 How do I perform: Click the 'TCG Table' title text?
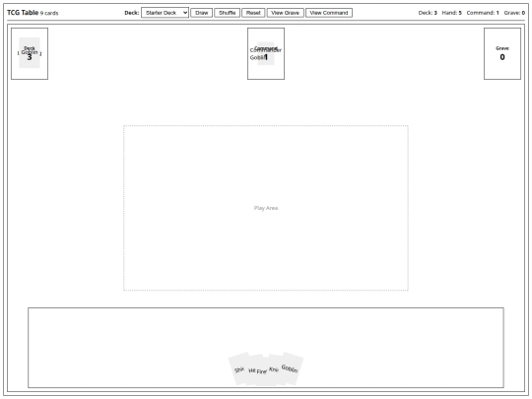pyautogui.click(x=23, y=13)
